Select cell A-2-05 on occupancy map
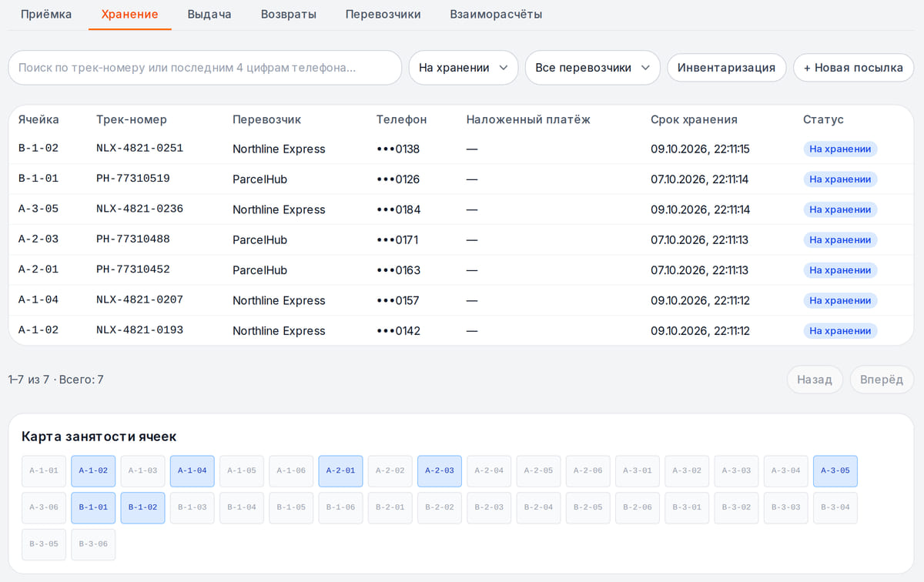 [538, 471]
